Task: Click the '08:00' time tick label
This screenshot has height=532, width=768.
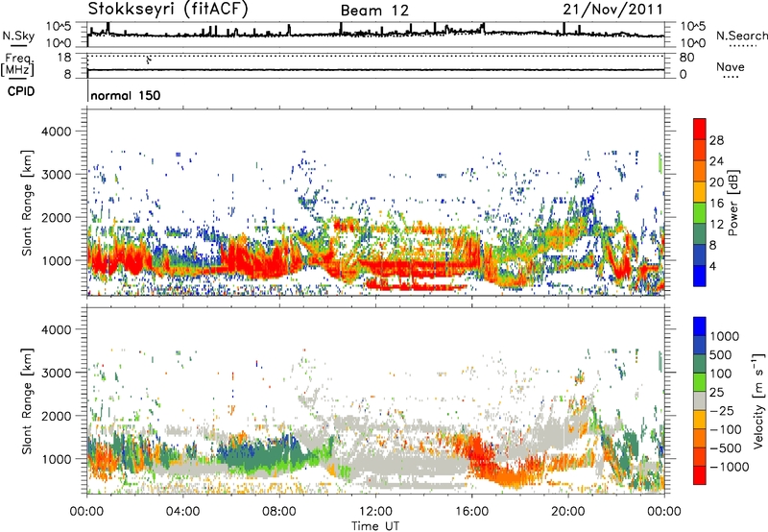Action: coord(279,512)
